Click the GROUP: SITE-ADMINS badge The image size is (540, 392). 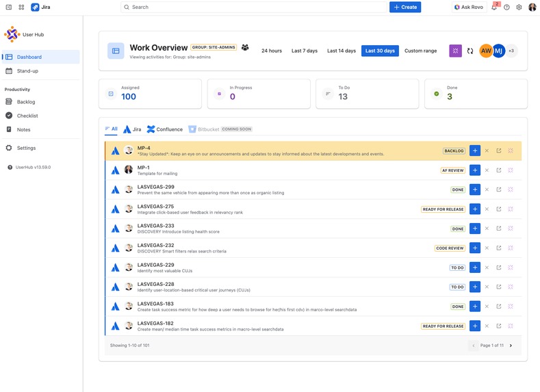pyautogui.click(x=214, y=47)
